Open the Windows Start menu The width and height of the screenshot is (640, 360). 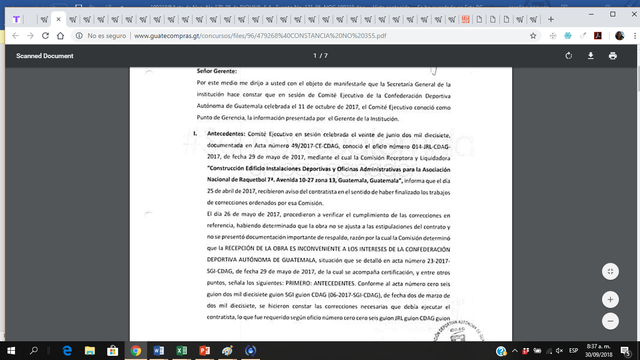[11, 351]
